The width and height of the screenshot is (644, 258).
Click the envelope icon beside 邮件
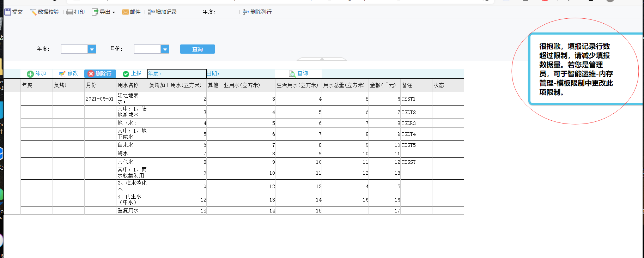click(x=125, y=12)
